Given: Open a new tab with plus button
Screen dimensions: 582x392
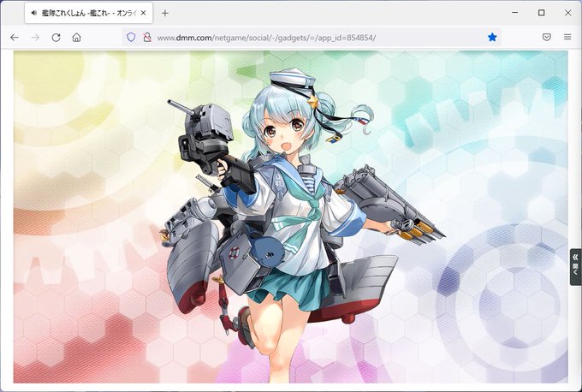Looking at the screenshot, I should [165, 13].
